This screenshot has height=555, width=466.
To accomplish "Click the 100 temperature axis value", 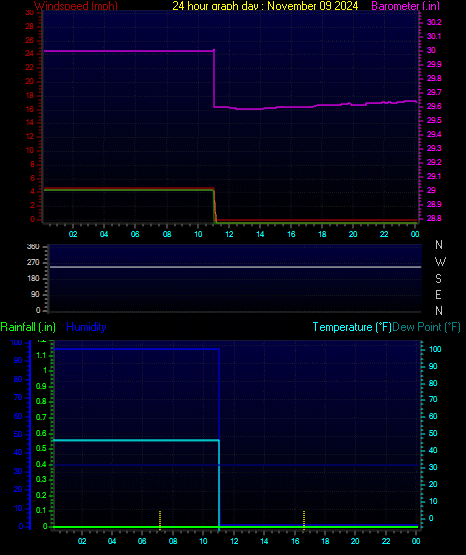I will 435,349.
